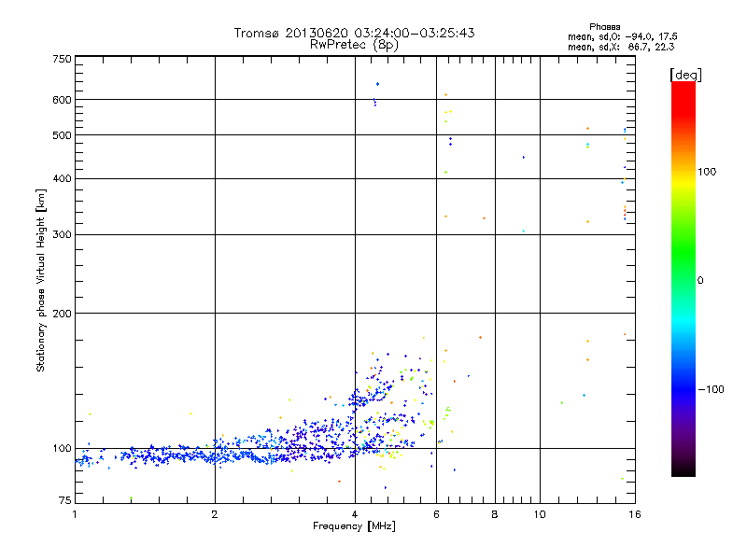Click the colorbar tick label '0'
The height and width of the screenshot is (560, 747).
pos(699,281)
